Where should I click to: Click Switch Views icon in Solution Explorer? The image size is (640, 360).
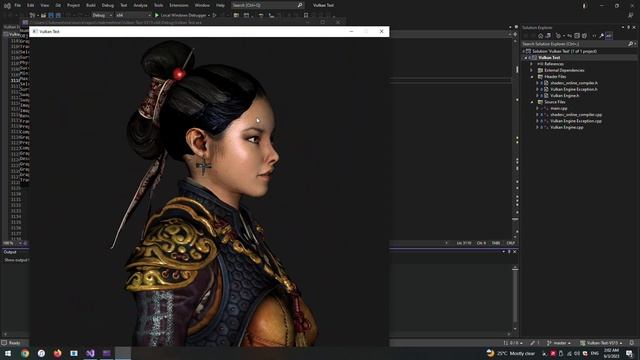click(548, 36)
